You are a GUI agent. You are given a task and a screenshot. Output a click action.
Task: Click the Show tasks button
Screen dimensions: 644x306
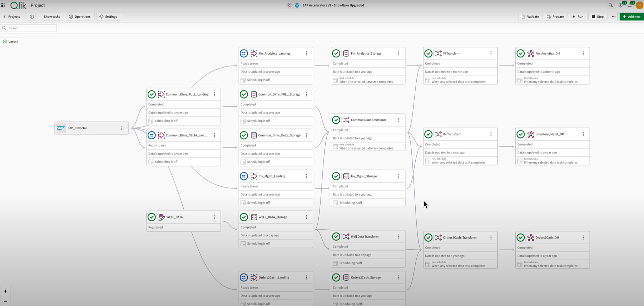(52, 17)
